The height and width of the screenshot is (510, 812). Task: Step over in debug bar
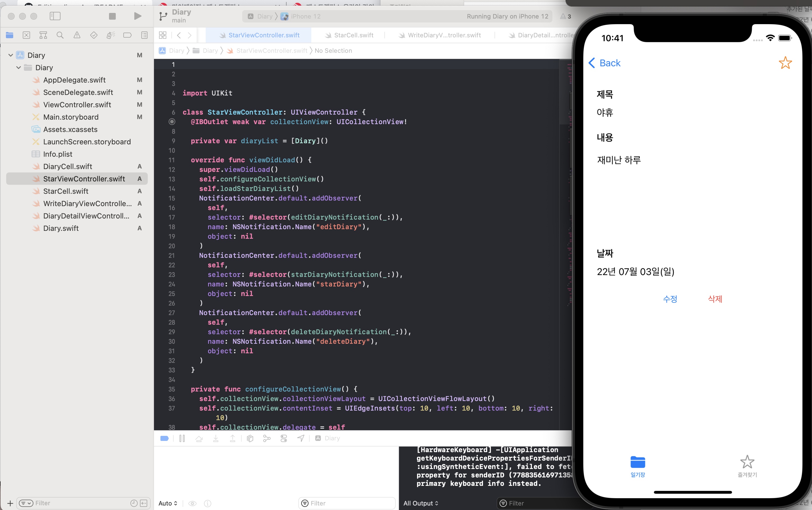199,438
